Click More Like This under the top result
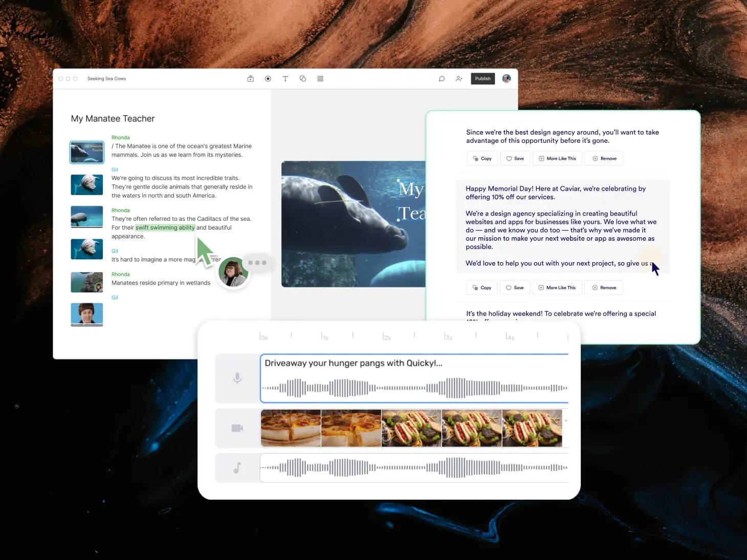 click(x=557, y=159)
